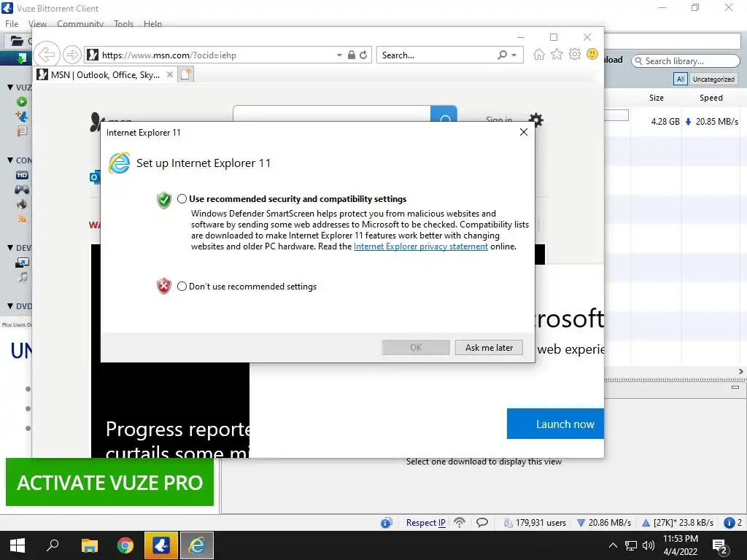
Task: Close the MSN browser tab
Action: pos(169,75)
